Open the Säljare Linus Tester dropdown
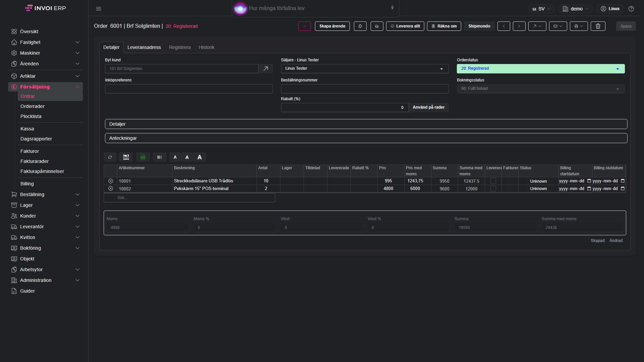644x362 pixels. coord(365,69)
